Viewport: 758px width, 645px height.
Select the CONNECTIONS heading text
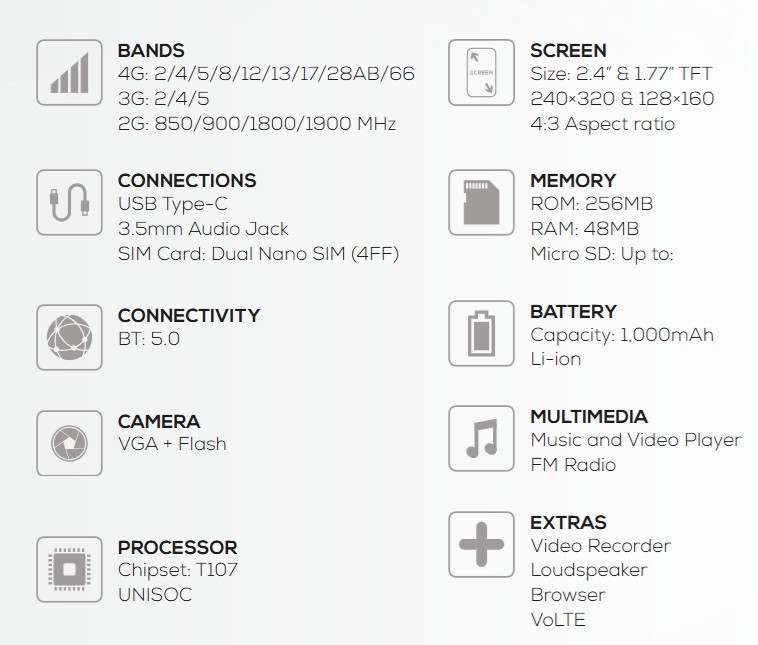click(187, 181)
